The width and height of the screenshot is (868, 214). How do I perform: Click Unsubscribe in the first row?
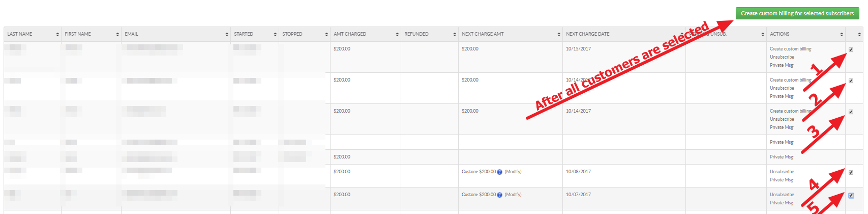coord(782,57)
